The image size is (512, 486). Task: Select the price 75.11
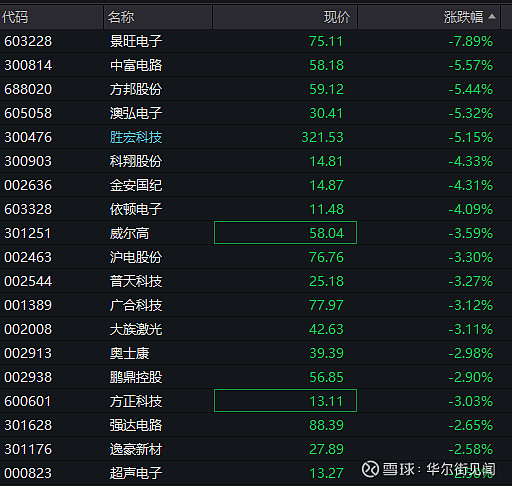click(326, 41)
